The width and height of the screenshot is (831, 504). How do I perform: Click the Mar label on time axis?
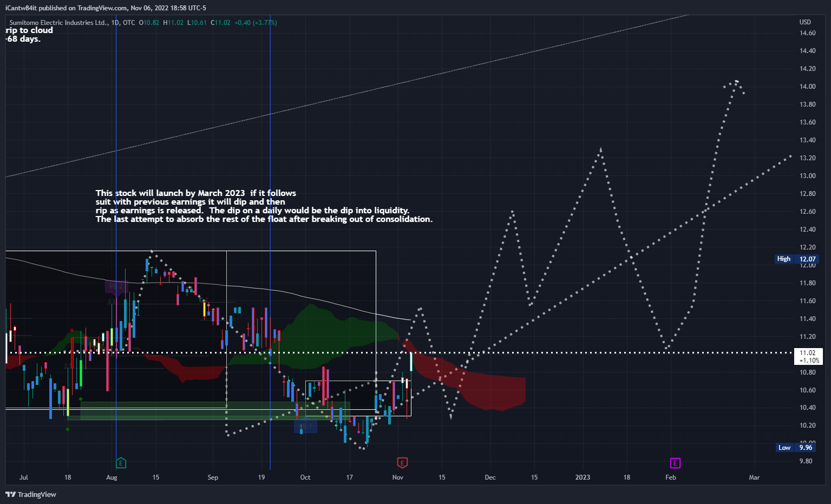pyautogui.click(x=754, y=477)
